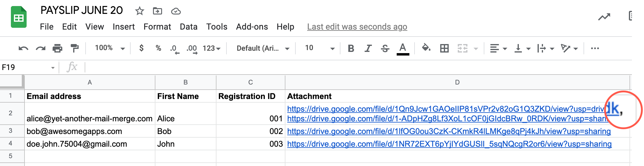Open the Fill color paint bucket
This screenshot has width=644, height=166.
tap(426, 48)
